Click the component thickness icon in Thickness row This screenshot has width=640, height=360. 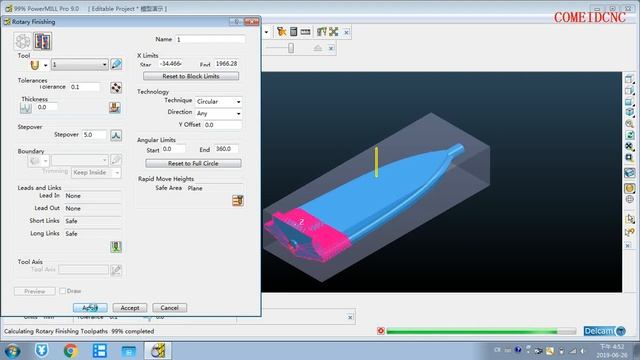point(115,107)
